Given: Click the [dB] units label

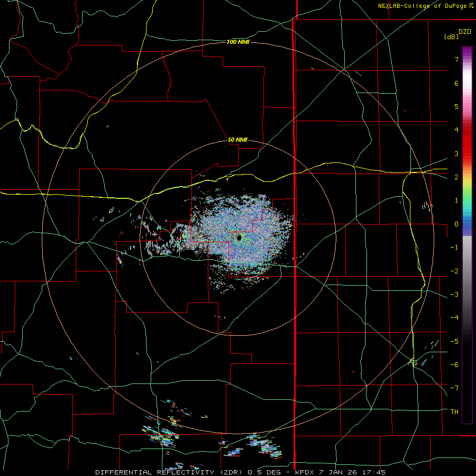Looking at the screenshot, I should (x=452, y=36).
